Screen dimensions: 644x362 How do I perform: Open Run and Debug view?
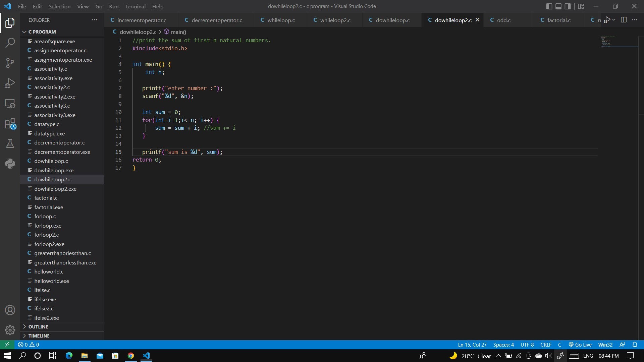pyautogui.click(x=10, y=83)
